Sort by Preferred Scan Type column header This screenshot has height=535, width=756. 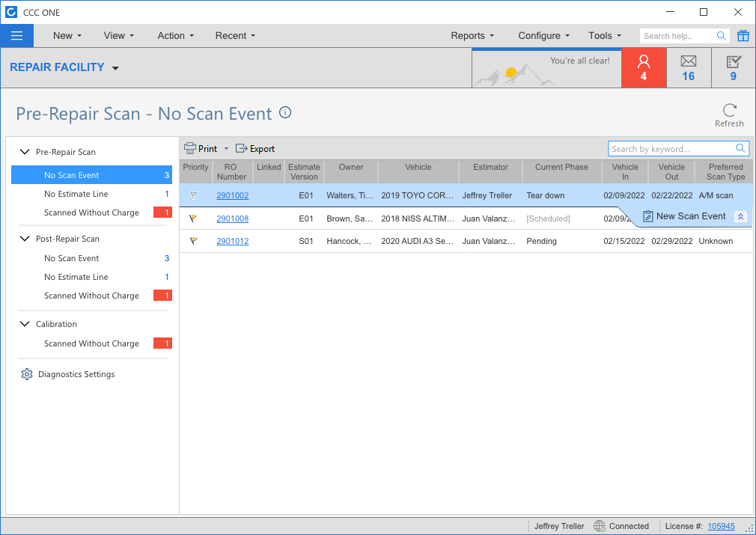725,171
